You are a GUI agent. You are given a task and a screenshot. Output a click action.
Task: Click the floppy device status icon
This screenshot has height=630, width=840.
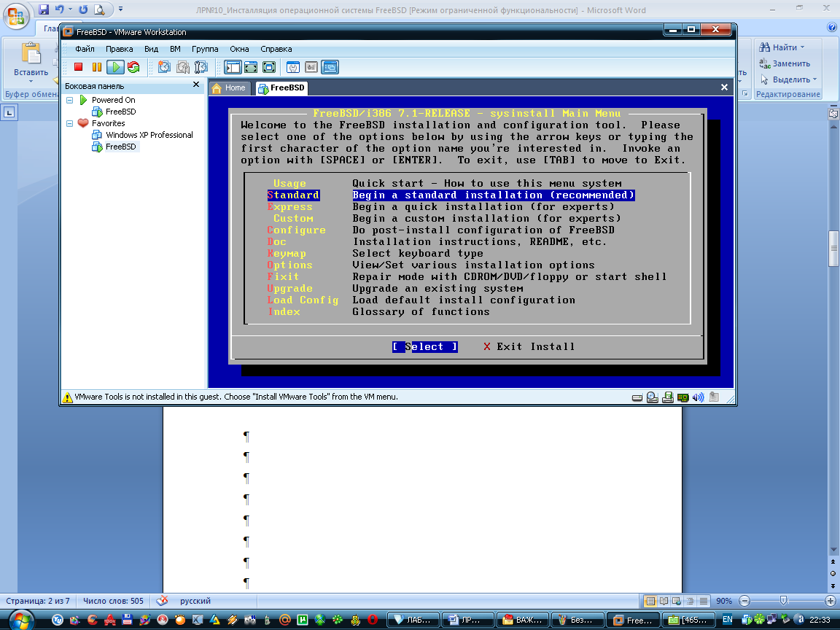(667, 397)
